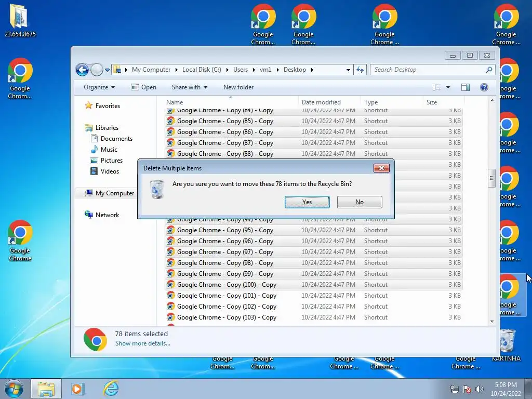
Task: Expand the arrow after Desktop breadcrumb
Action: [312, 70]
